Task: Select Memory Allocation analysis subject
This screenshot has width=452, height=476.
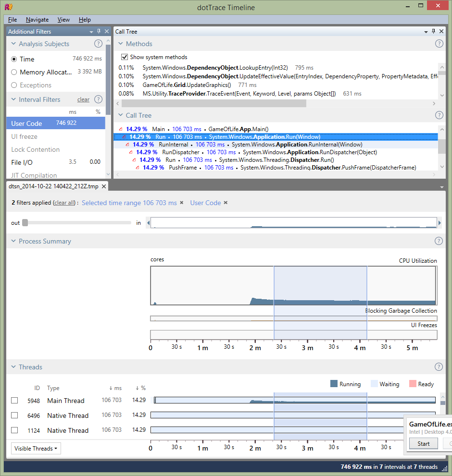Action: coord(14,72)
